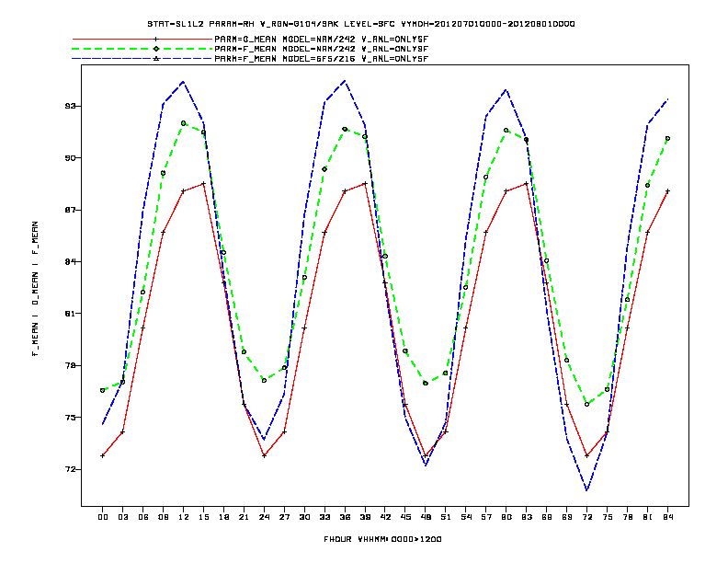728x563 pixels.
Task: Click the x-axis tick label 42
Action: 385,517
